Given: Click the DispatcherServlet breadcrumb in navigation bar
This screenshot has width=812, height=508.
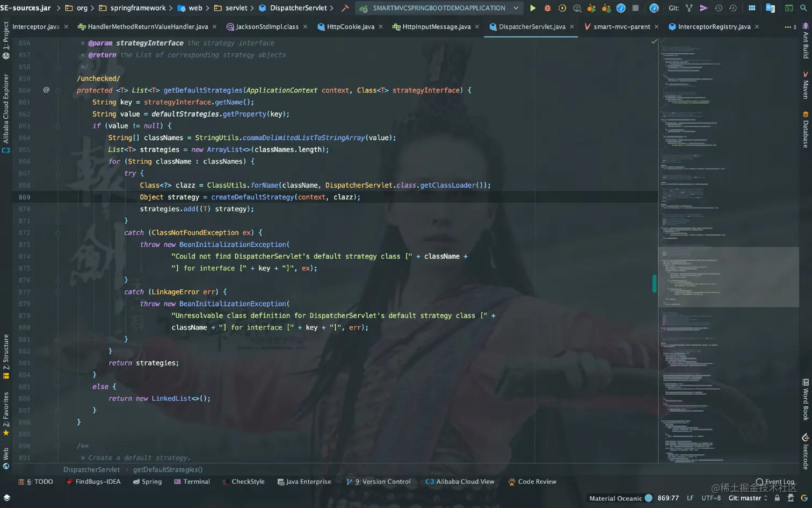Looking at the screenshot, I should (x=293, y=8).
